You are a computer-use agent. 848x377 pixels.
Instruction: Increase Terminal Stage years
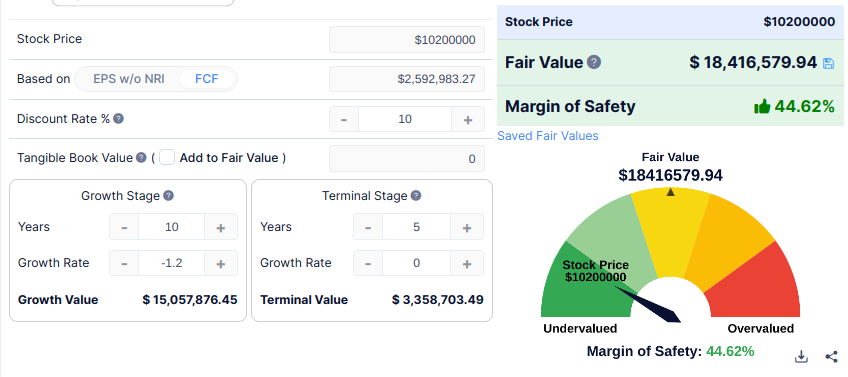467,227
